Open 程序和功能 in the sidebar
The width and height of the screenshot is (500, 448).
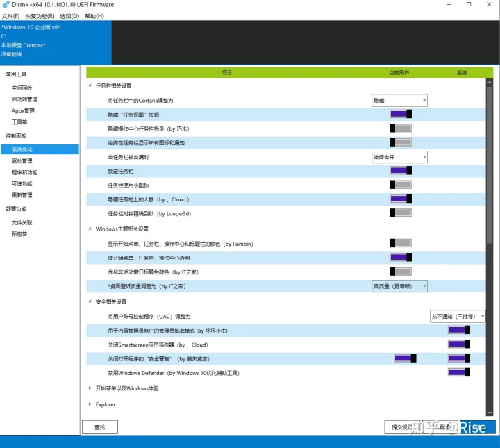point(24,172)
